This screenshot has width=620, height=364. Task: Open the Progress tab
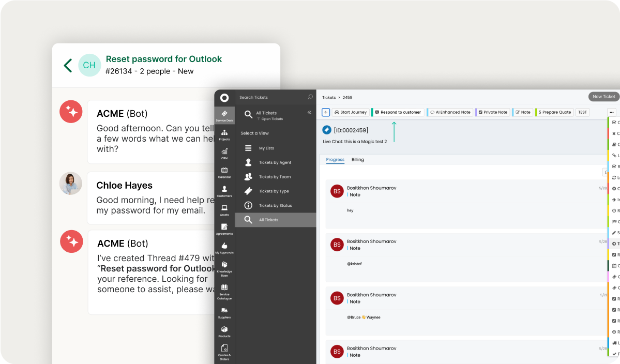335,160
